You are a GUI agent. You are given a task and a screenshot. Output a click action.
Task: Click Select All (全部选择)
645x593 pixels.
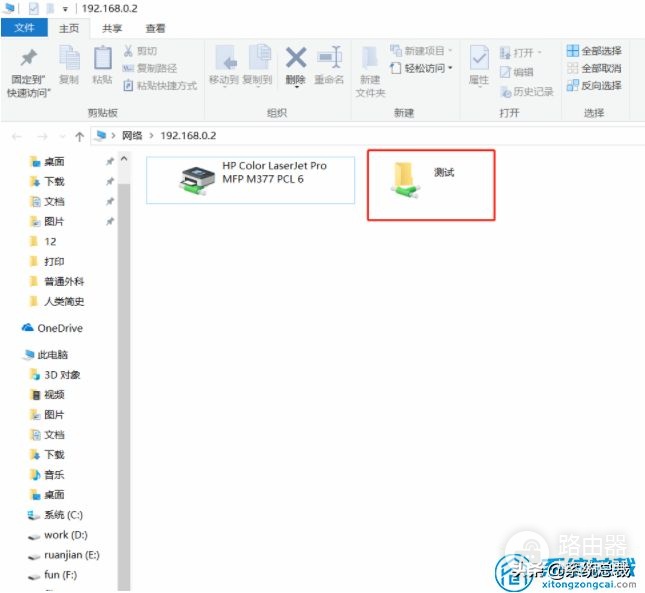point(594,51)
